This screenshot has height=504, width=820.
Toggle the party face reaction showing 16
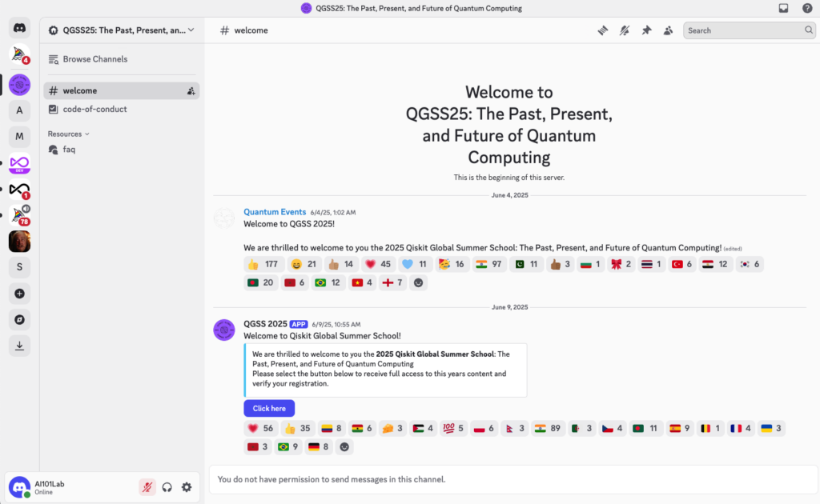point(452,264)
